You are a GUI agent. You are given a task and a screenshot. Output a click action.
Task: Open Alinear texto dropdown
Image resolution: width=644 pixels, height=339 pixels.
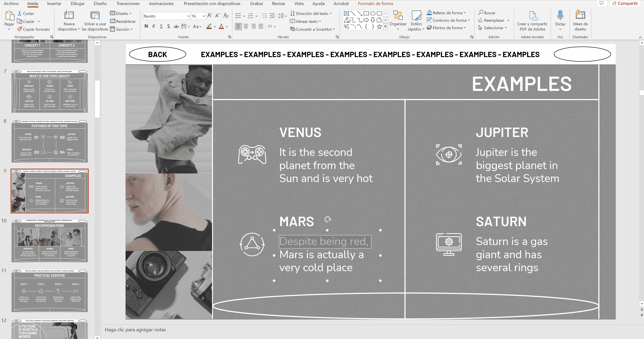click(305, 21)
